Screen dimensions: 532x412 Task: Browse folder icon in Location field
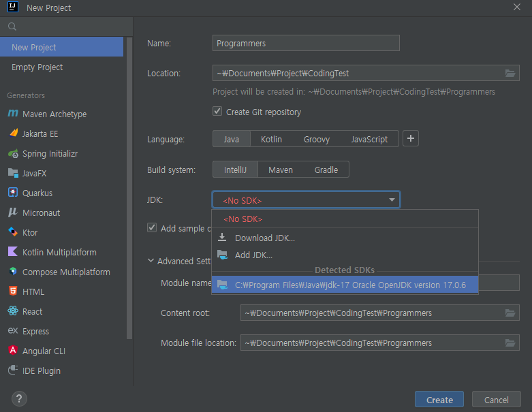[510, 74]
